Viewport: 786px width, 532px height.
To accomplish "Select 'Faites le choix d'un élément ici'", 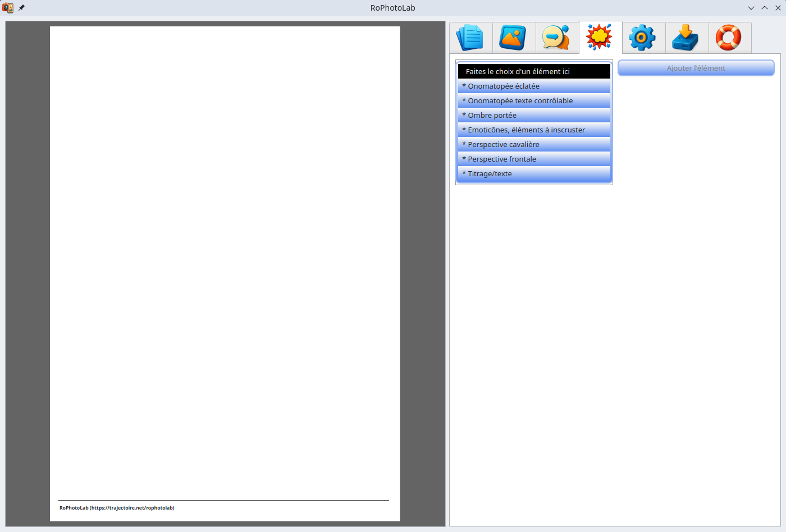I will point(533,71).
